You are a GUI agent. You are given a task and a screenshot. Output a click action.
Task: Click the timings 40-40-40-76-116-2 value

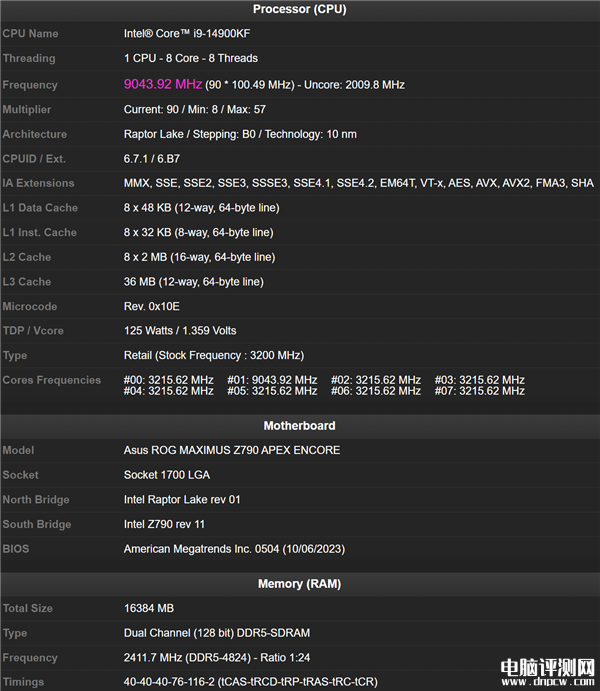pos(250,682)
